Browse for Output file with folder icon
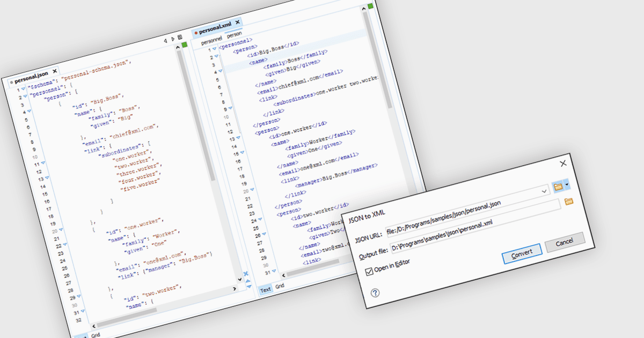The width and height of the screenshot is (644, 338). (569, 201)
